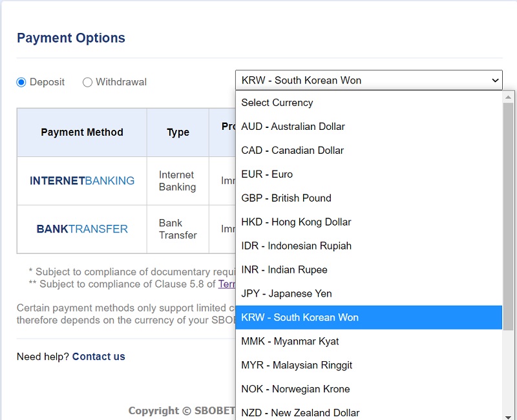Click the 'Internet Banking' type cell

[178, 181]
